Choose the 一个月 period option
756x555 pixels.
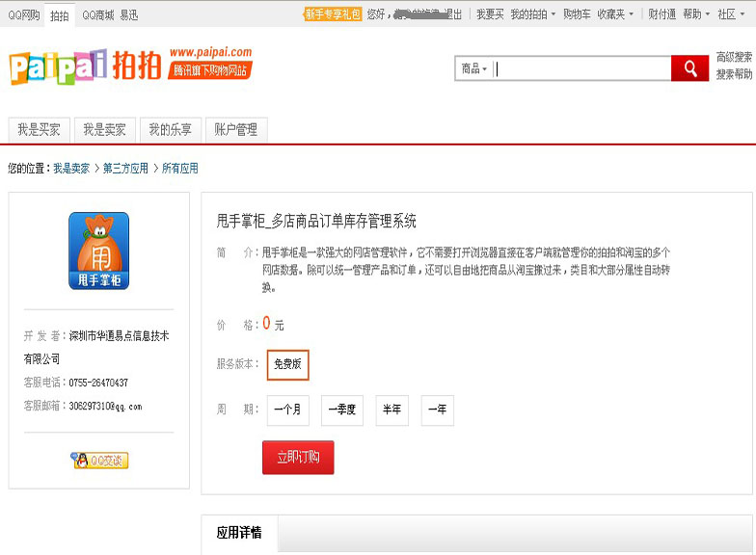pyautogui.click(x=287, y=410)
